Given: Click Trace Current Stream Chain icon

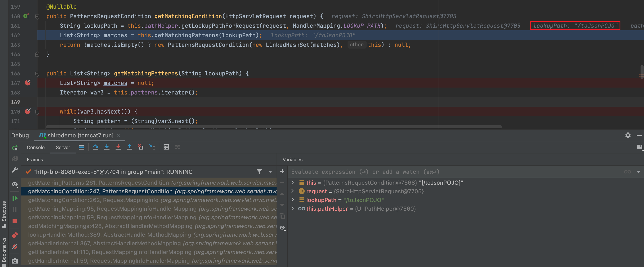Looking at the screenshot, I should [177, 147].
